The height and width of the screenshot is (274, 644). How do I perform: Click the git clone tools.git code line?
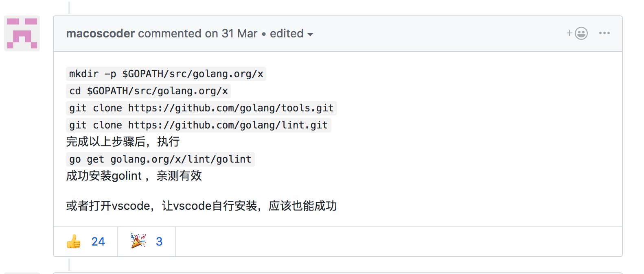click(x=201, y=108)
